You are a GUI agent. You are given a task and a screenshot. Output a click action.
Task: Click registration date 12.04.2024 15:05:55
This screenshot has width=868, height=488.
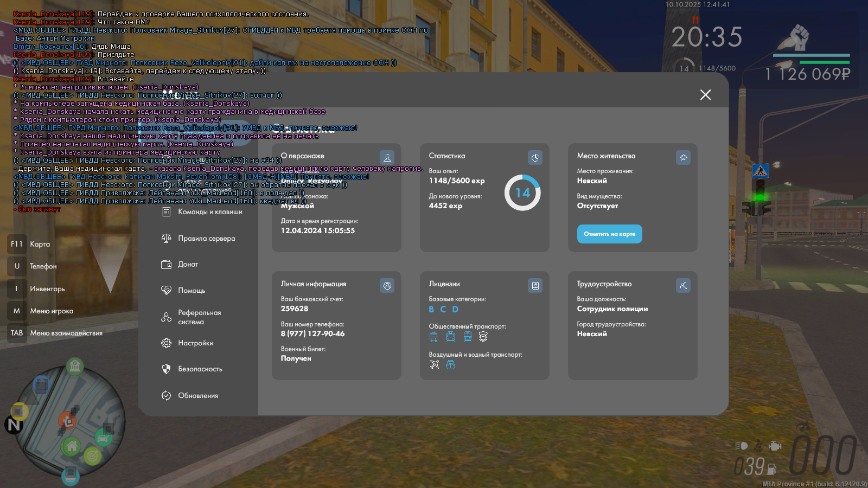point(318,231)
